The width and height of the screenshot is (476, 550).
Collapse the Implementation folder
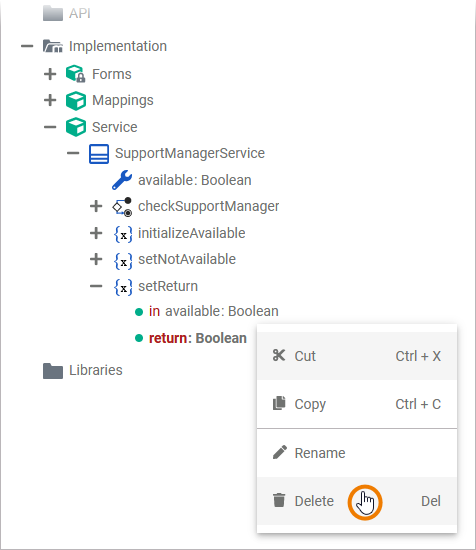pos(27,46)
